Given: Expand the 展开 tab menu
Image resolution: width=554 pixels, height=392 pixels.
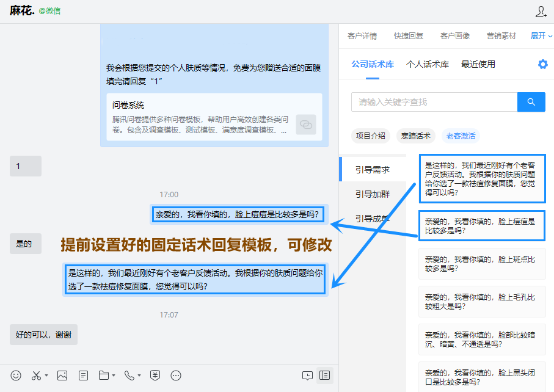Looking at the screenshot, I should click(541, 36).
